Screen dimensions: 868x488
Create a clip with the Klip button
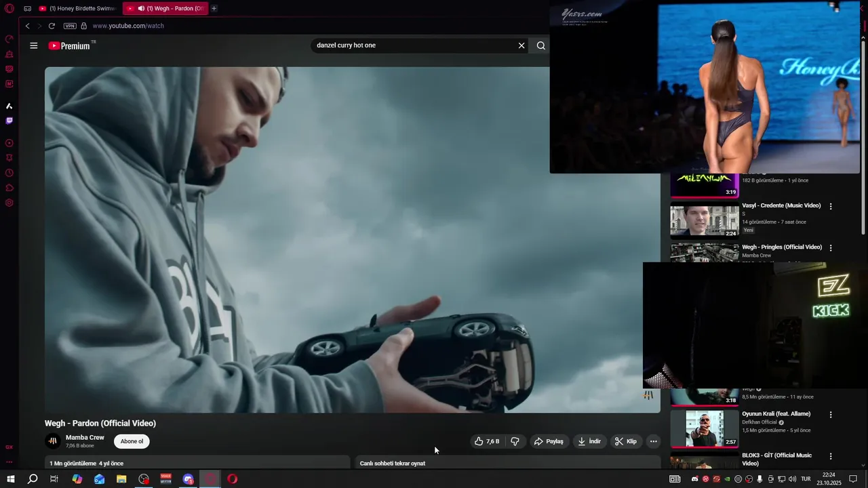(x=625, y=441)
